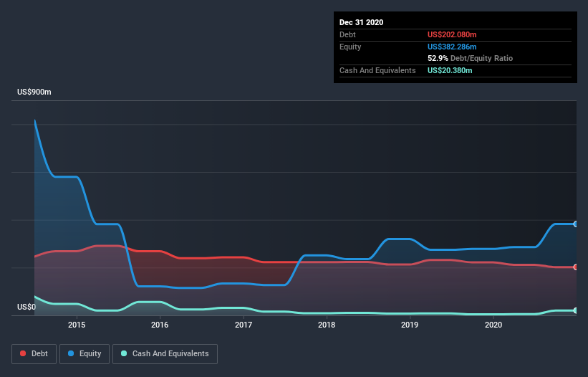Click the teal Cash endpoint marker
The height and width of the screenshot is (377, 588).
click(576, 310)
